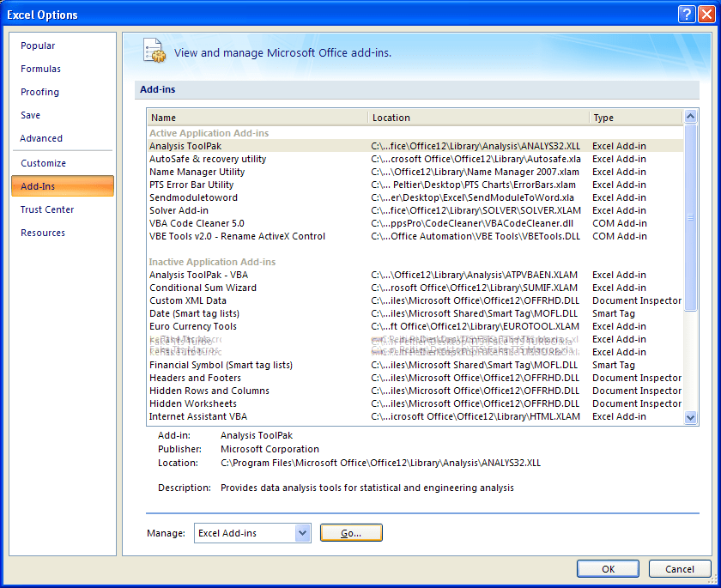Click the scrollbar down arrow
721x588 pixels.
[x=690, y=417]
